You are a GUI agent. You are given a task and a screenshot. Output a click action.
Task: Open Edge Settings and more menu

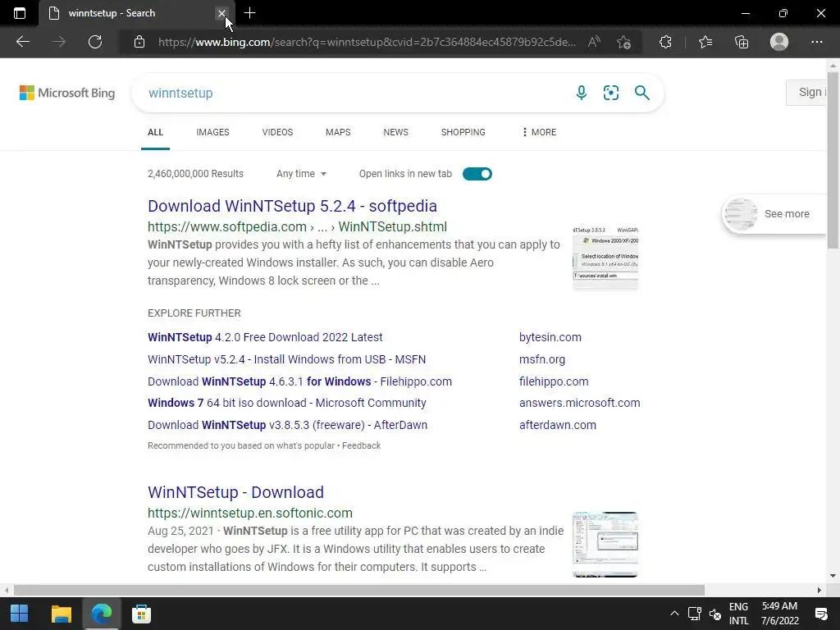click(816, 42)
